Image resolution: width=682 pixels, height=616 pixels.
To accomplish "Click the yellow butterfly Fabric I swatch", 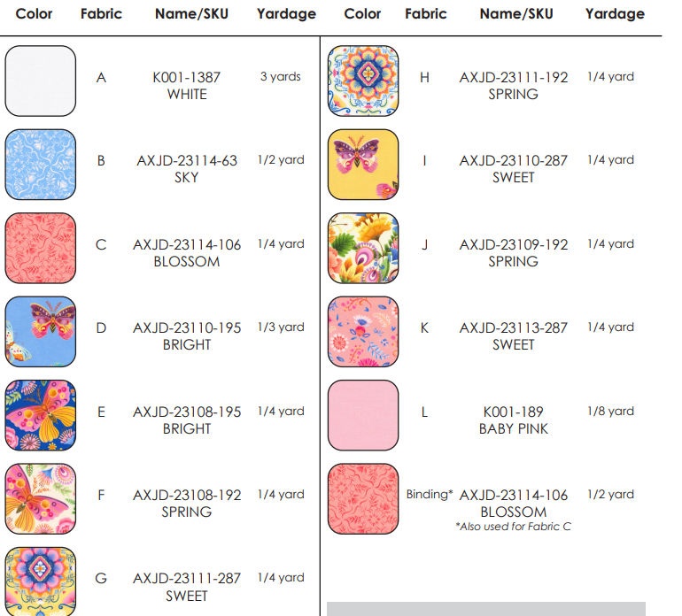I will click(363, 165).
